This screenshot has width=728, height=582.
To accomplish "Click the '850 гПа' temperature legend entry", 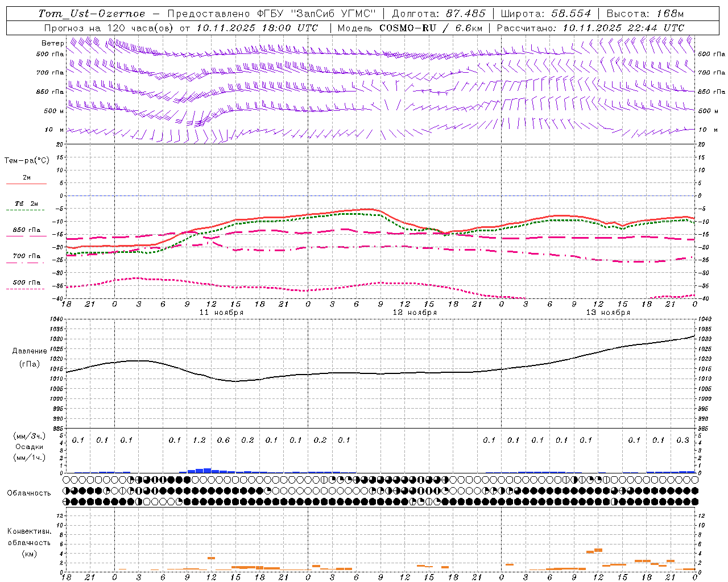I will 27,230.
